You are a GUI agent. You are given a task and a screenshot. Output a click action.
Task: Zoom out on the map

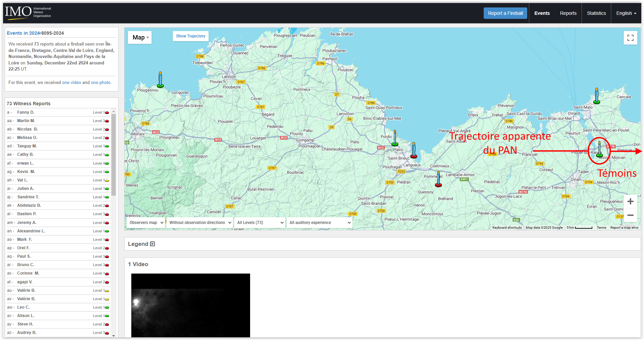point(630,215)
